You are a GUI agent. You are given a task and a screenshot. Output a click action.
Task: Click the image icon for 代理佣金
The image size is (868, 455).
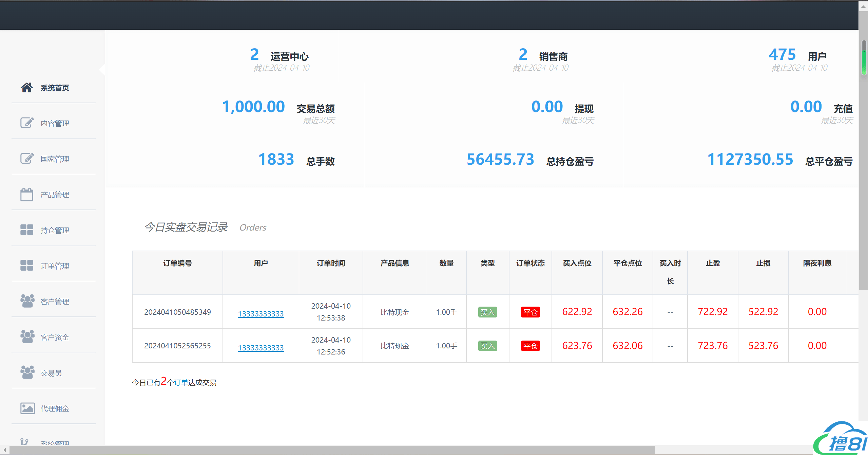(x=27, y=408)
